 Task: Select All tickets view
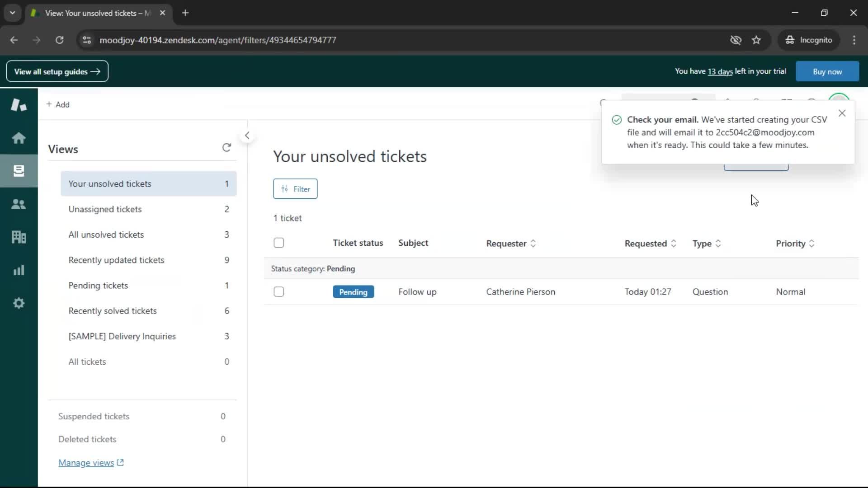click(149, 362)
